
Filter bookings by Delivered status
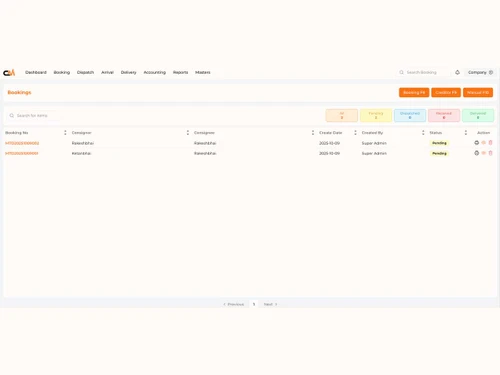(478, 115)
